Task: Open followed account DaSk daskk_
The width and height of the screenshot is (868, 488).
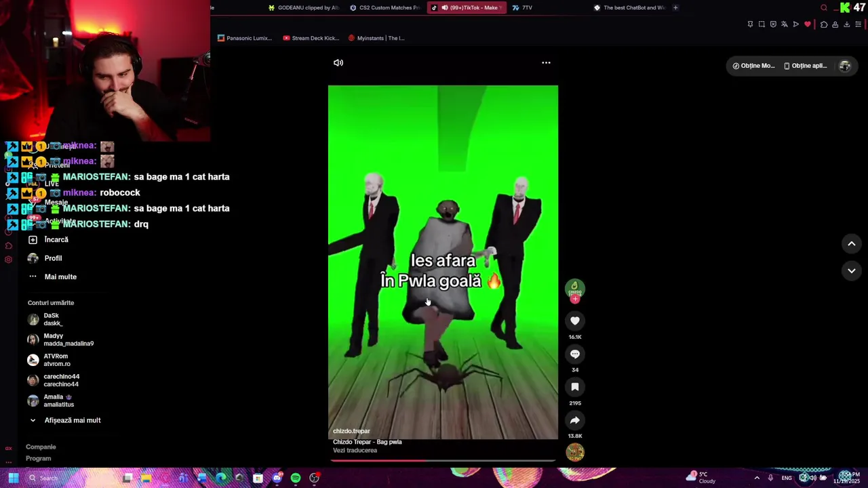Action: coord(46,319)
